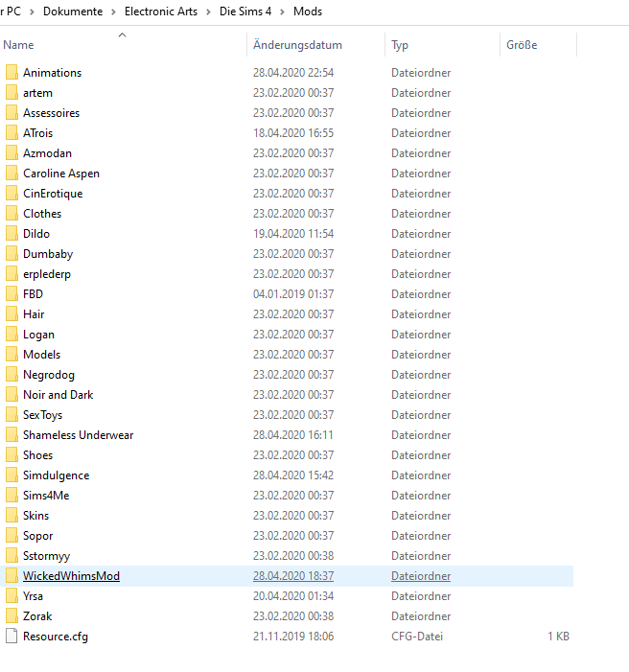Screen dimensions: 629x672
Task: Click the Skins folder icon
Action: coord(12,516)
